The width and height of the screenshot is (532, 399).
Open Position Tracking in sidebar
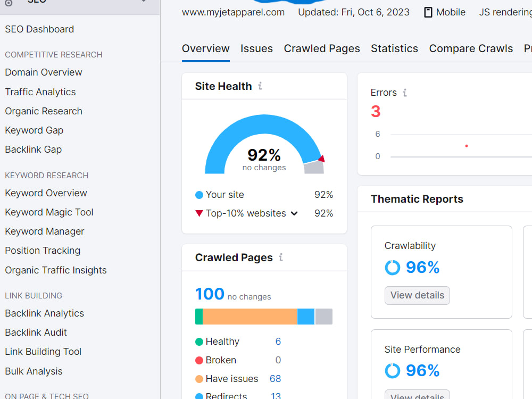pyautogui.click(x=43, y=251)
